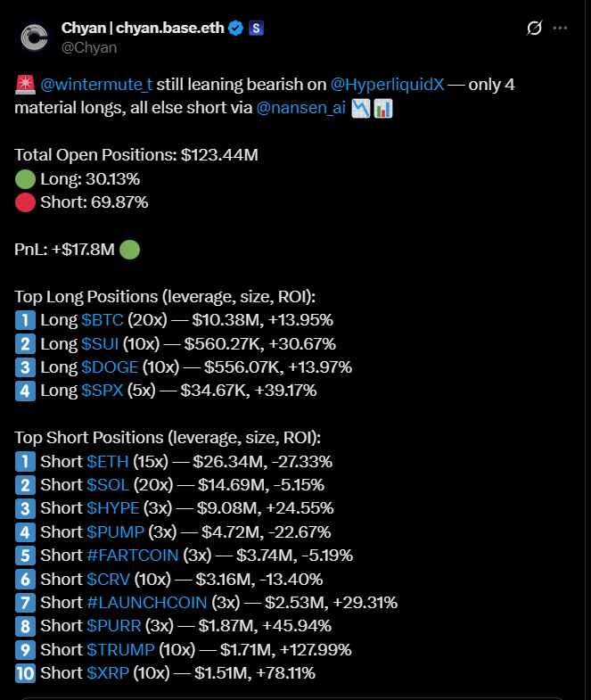Open the $HYPE cashtag

pyautogui.click(x=113, y=508)
